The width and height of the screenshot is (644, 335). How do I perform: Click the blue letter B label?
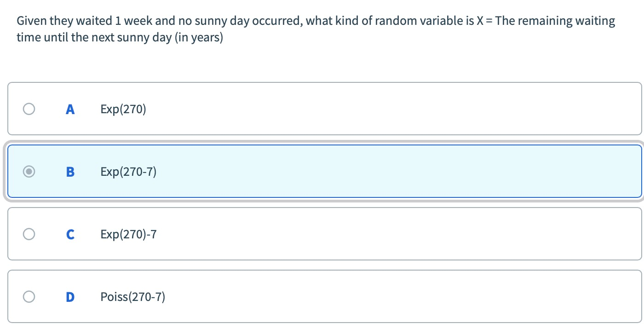70,172
